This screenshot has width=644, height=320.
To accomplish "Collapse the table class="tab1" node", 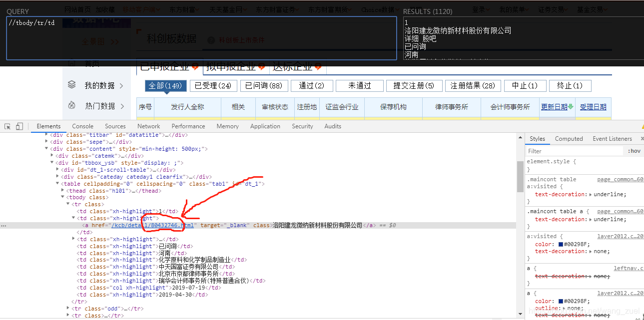I will [x=57, y=184].
